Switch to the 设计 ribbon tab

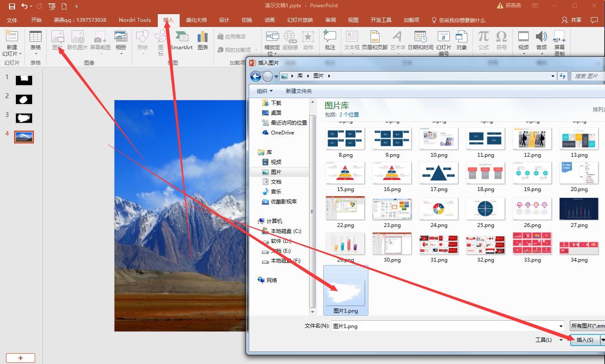coord(224,20)
